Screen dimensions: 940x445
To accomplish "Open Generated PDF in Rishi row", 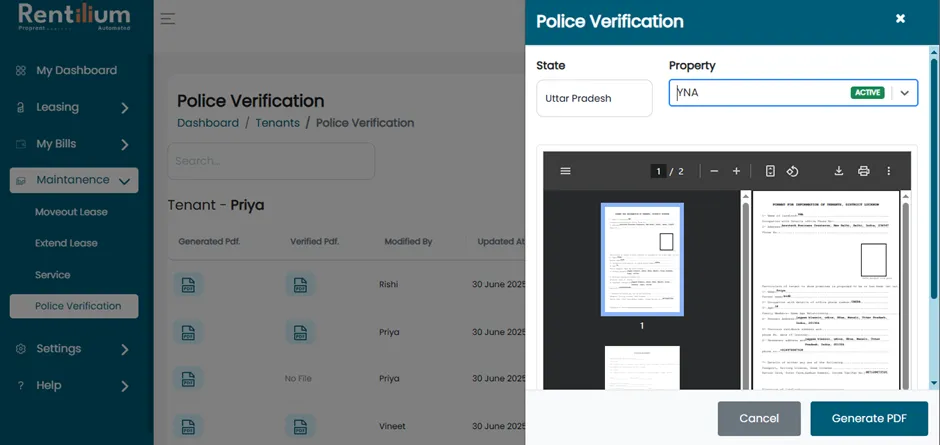I will coord(188,284).
